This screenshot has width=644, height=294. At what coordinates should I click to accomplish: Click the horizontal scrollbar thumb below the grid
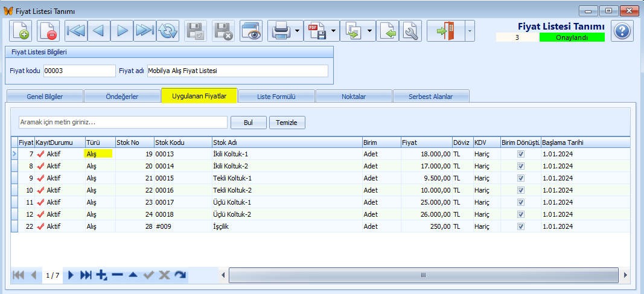click(x=424, y=275)
